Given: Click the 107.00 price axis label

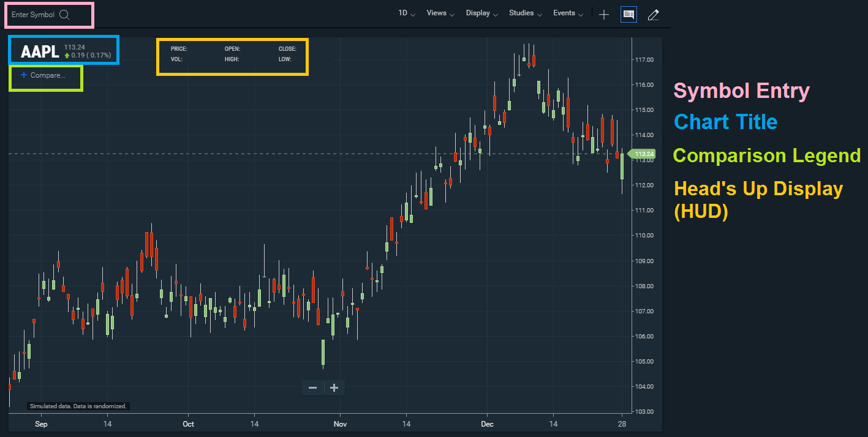Looking at the screenshot, I should [644, 311].
